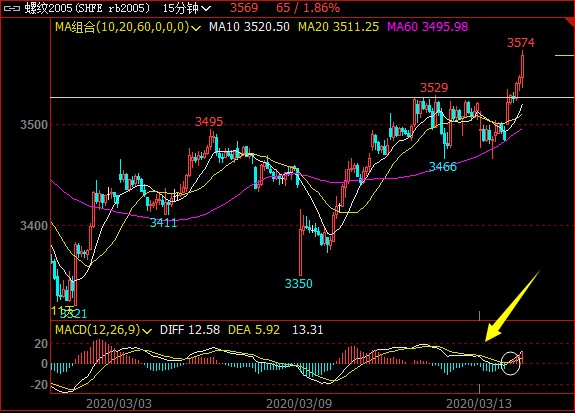This screenshot has height=413, width=575.
Task: Click the DIFF 12.58 value
Action: [x=190, y=330]
